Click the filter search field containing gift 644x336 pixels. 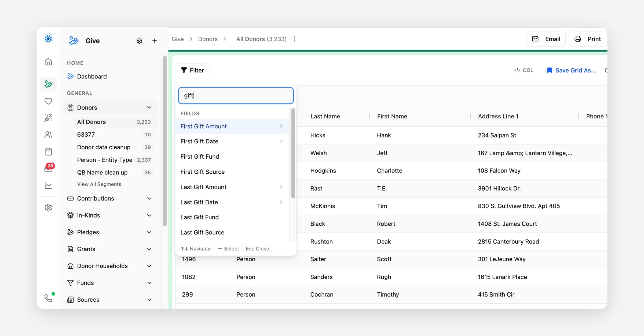click(x=236, y=95)
